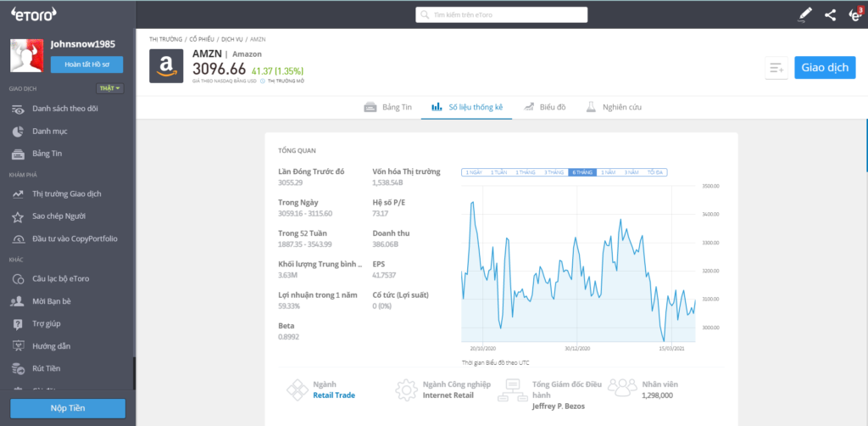The height and width of the screenshot is (426, 868).
Task: Click the Ngành Công nghiệp gear icon
Action: click(x=406, y=390)
